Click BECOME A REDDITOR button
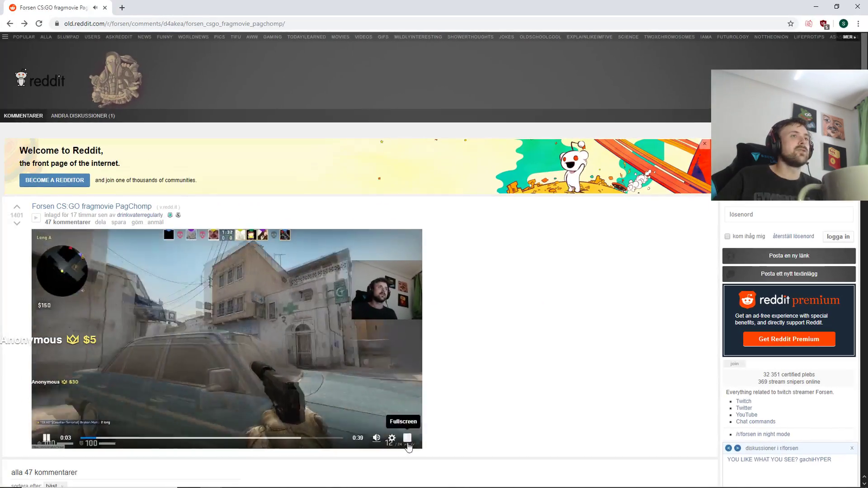 [x=55, y=180]
